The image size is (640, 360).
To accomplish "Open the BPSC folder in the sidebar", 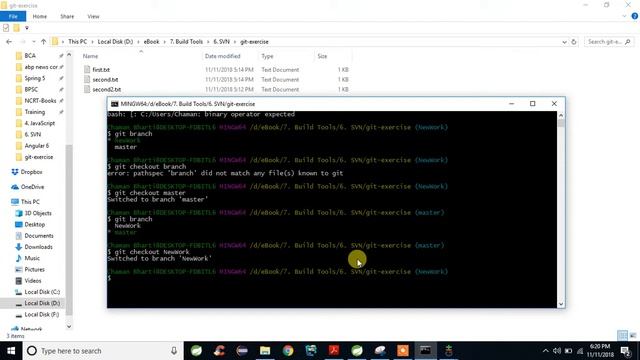I will 31,89.
